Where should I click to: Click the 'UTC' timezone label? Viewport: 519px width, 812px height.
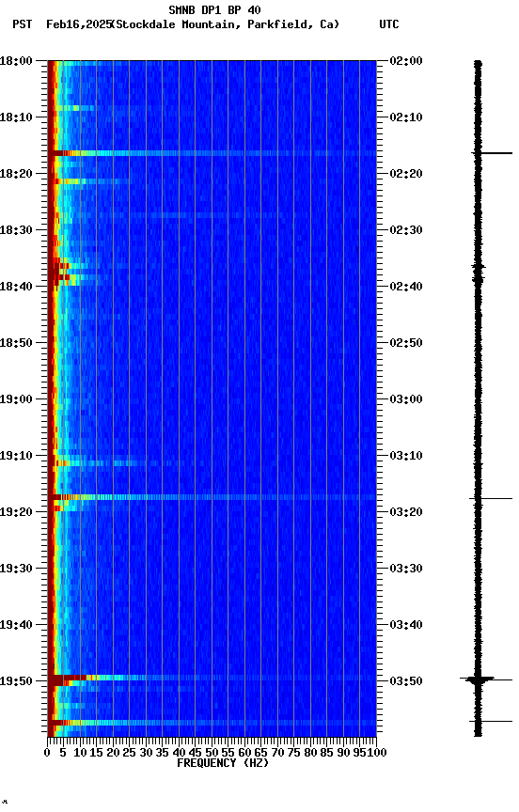(x=389, y=24)
